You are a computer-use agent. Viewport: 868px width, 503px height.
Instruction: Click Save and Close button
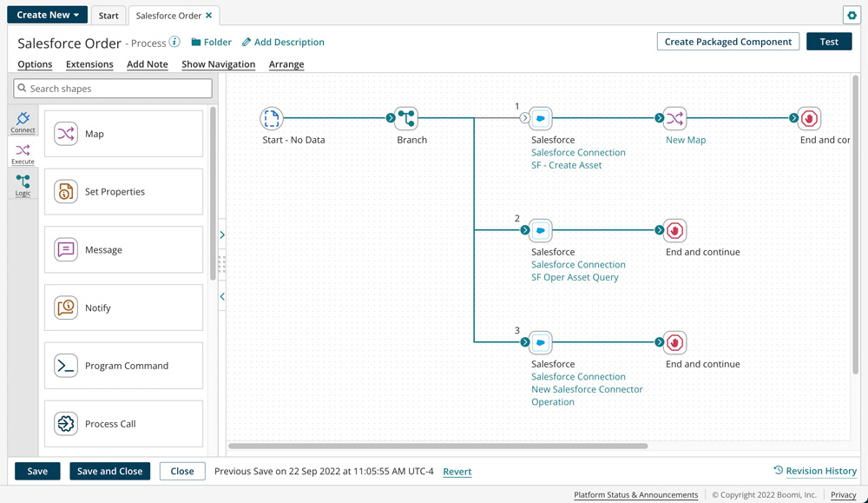(x=109, y=471)
